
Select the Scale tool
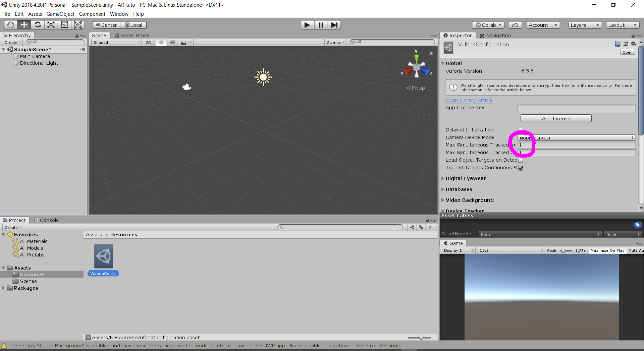click(x=51, y=25)
